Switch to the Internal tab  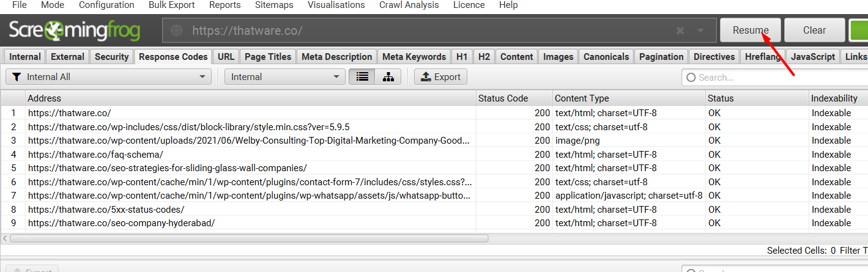25,57
